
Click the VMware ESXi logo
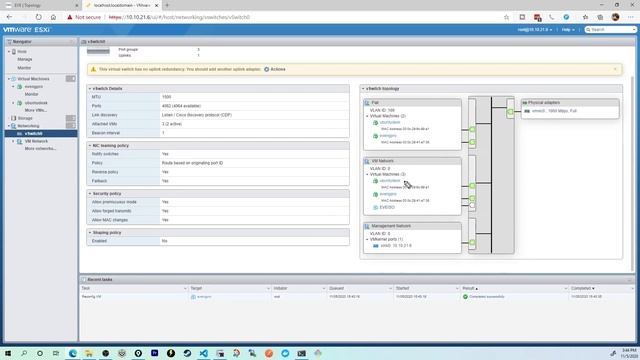coord(27,30)
